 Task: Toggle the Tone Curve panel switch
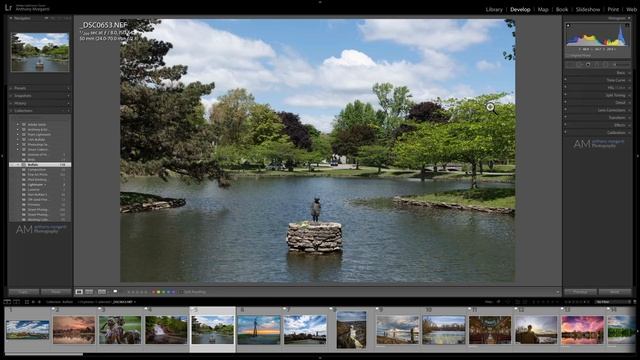click(566, 80)
